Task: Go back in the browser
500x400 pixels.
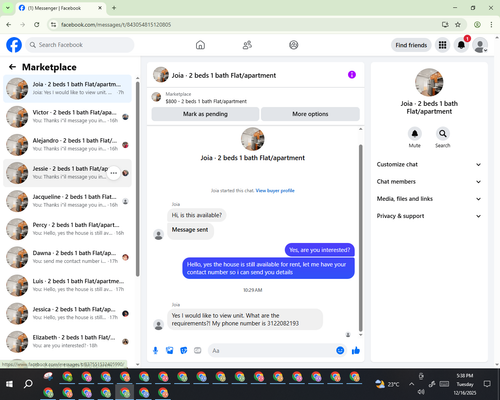Action: (9, 25)
